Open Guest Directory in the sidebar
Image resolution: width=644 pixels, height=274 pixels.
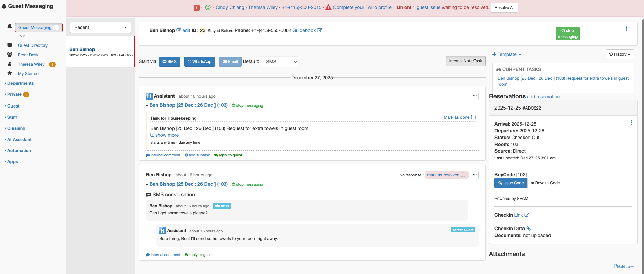pos(32,45)
